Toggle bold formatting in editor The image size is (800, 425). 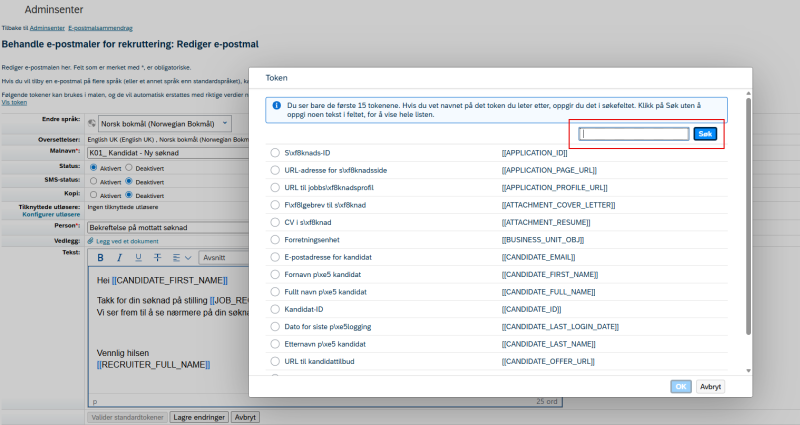tap(101, 258)
